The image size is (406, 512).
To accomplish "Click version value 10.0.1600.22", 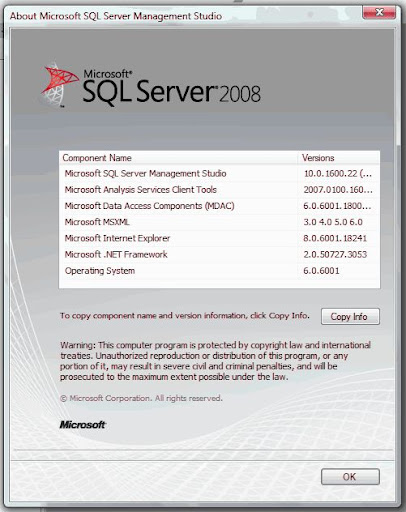I will pos(338,173).
